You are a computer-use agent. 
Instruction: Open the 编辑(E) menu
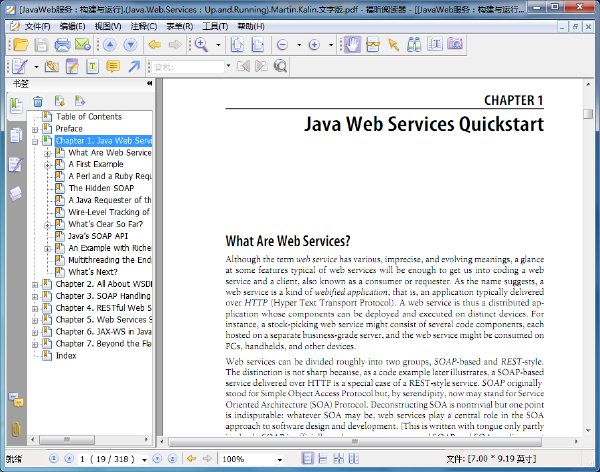pos(72,26)
